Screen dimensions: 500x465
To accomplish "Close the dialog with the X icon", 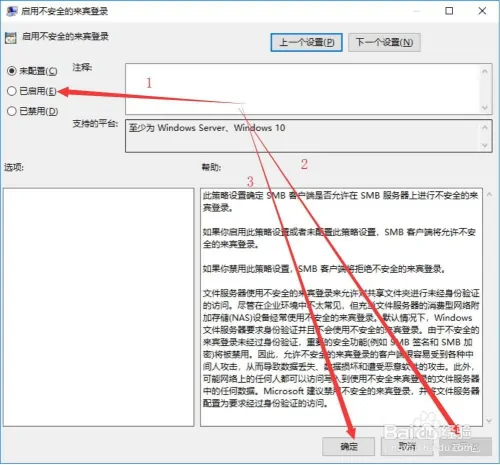I will (482, 11).
